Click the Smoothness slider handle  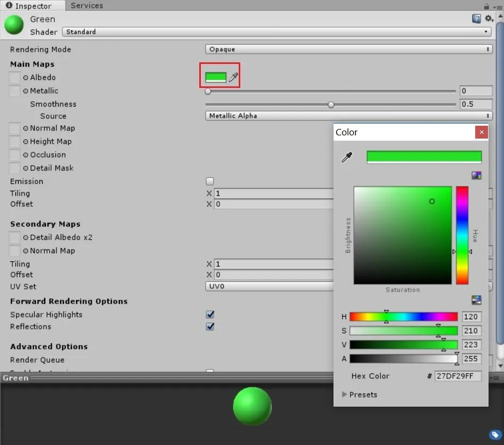(331, 104)
